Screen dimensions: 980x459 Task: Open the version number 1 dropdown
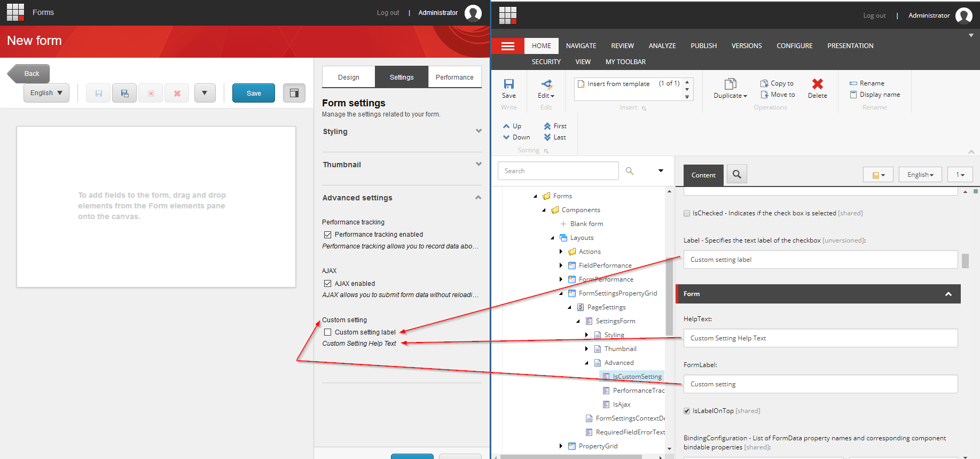click(960, 175)
